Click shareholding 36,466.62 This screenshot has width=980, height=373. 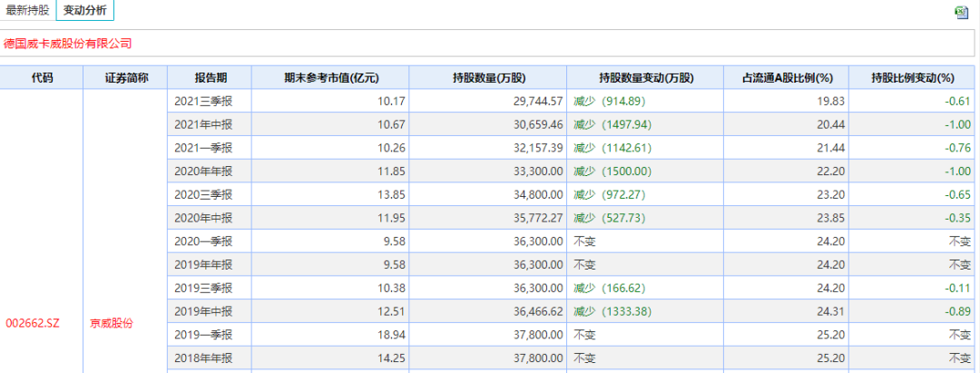point(538,312)
